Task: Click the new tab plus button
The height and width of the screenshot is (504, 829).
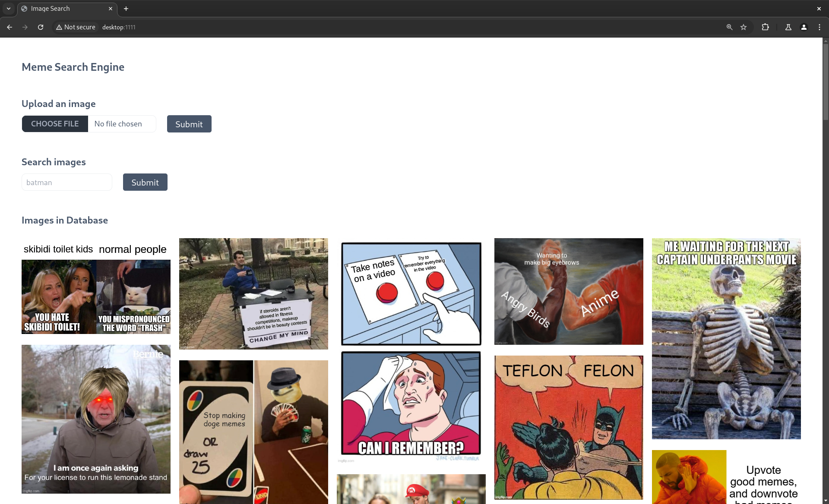Action: [126, 8]
